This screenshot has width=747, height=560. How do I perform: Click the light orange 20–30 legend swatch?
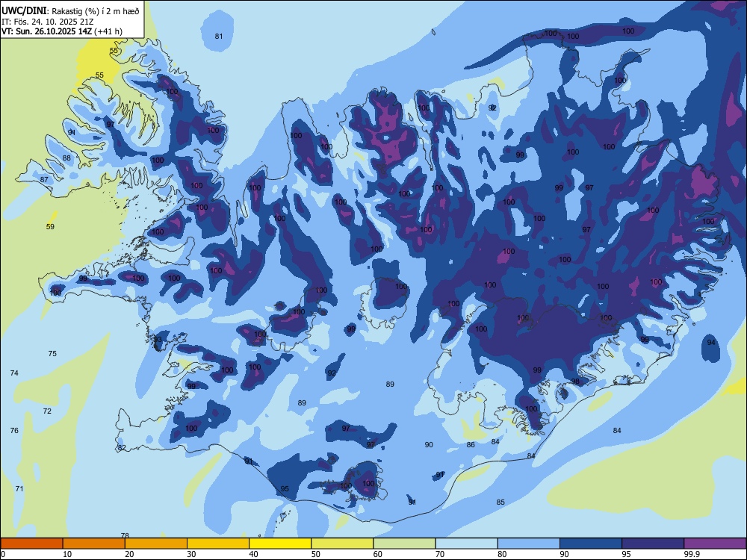pos(156,544)
